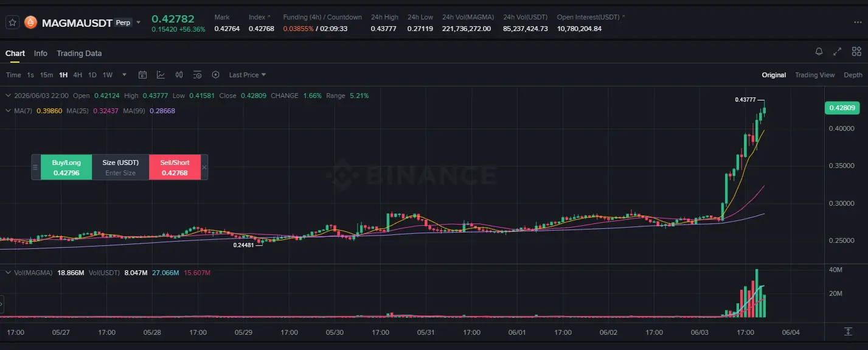Add MAGMAUSDT to favorites with star icon
This screenshot has width=868, height=350.
[x=12, y=23]
